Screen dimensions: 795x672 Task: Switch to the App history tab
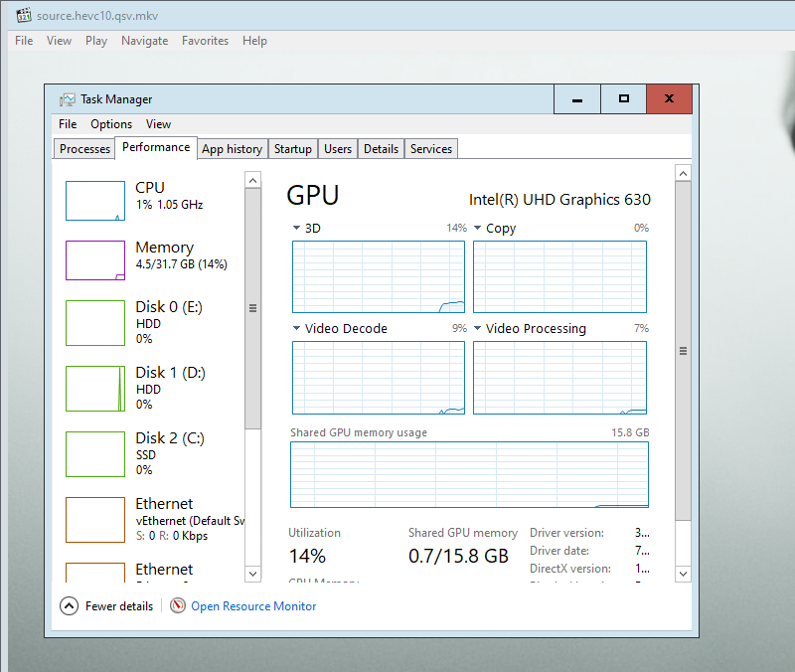click(x=232, y=149)
